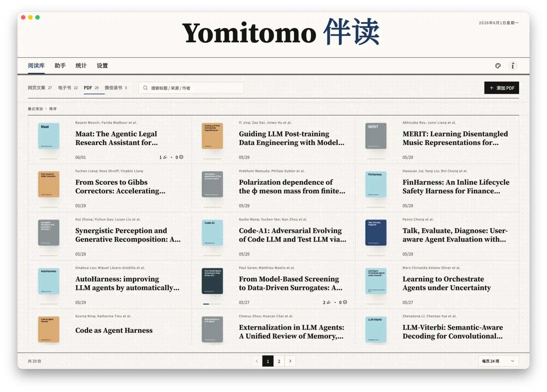547x392 pixels.
Task: Focus the 搜索标题 / 来源 / 作者 search field
Action: point(191,88)
